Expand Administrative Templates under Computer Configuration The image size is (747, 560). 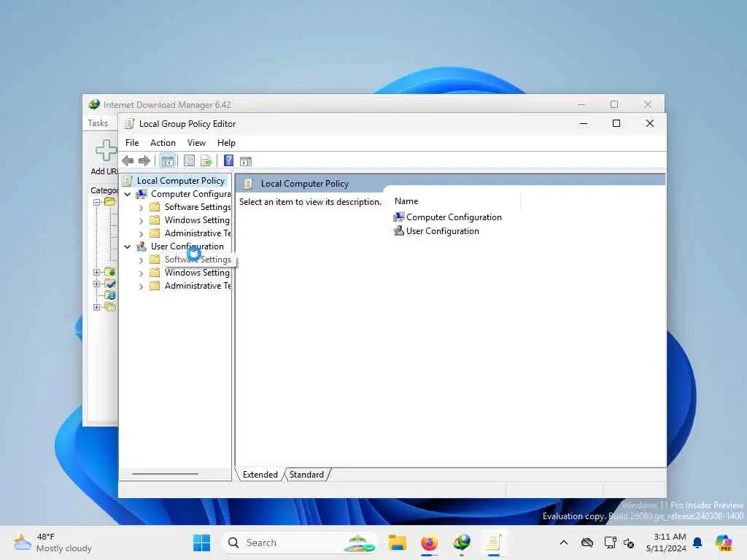point(141,234)
